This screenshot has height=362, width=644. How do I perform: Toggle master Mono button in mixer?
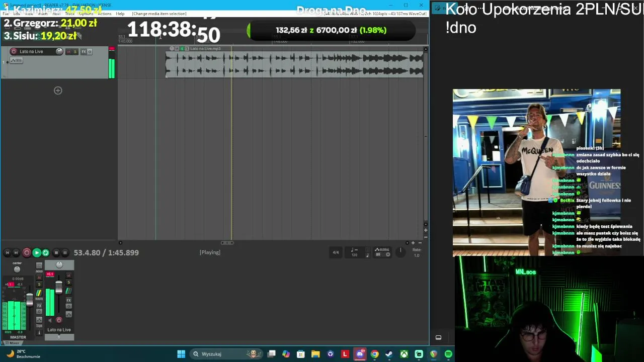point(39,265)
